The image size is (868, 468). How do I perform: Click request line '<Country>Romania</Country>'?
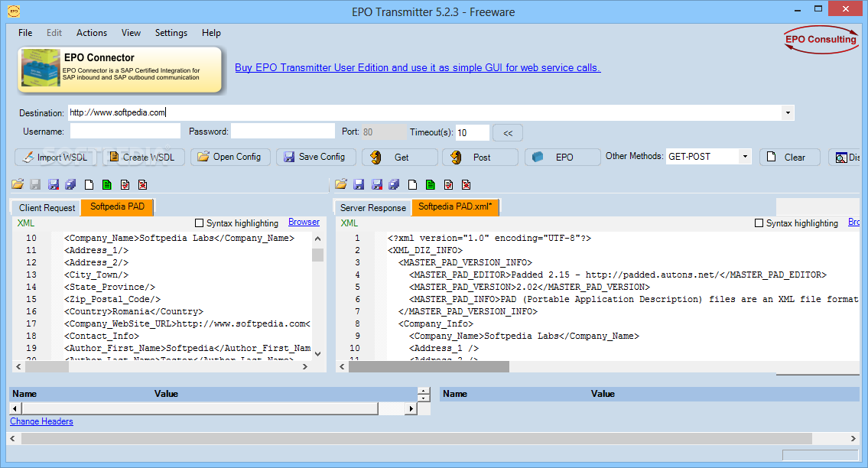(133, 311)
